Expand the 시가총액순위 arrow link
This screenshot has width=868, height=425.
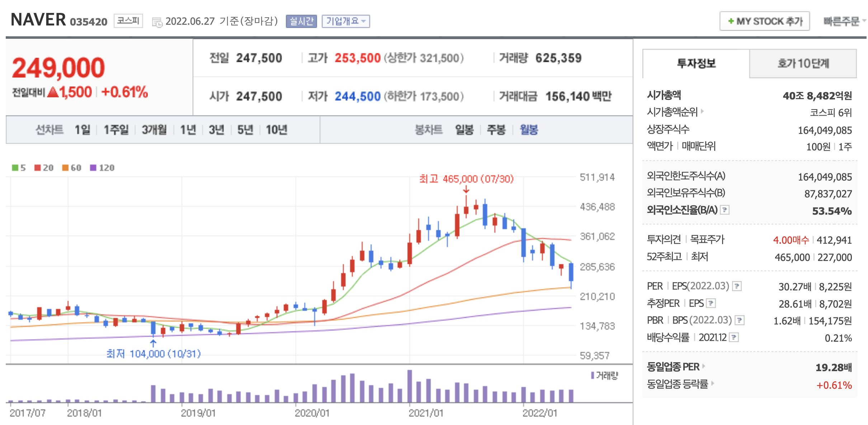click(702, 111)
